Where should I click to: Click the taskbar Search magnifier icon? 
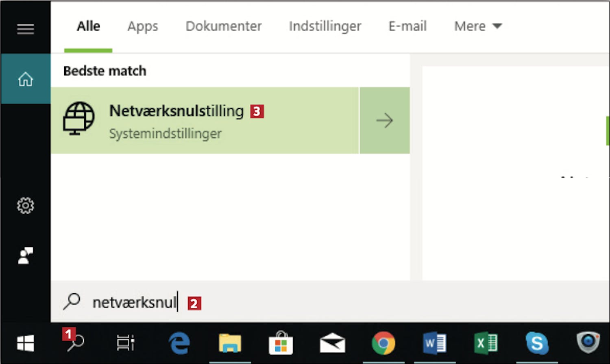click(x=75, y=343)
